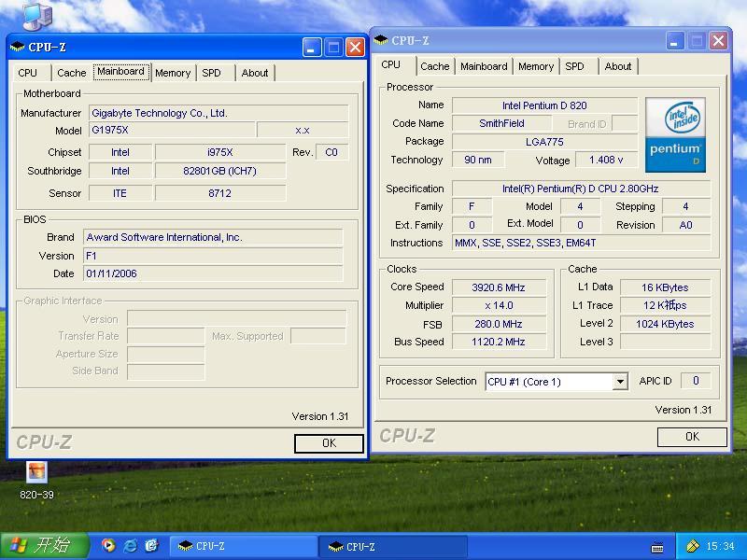The height and width of the screenshot is (560, 747).
Task: Close the left CPU-Z window
Action: pyautogui.click(x=356, y=48)
